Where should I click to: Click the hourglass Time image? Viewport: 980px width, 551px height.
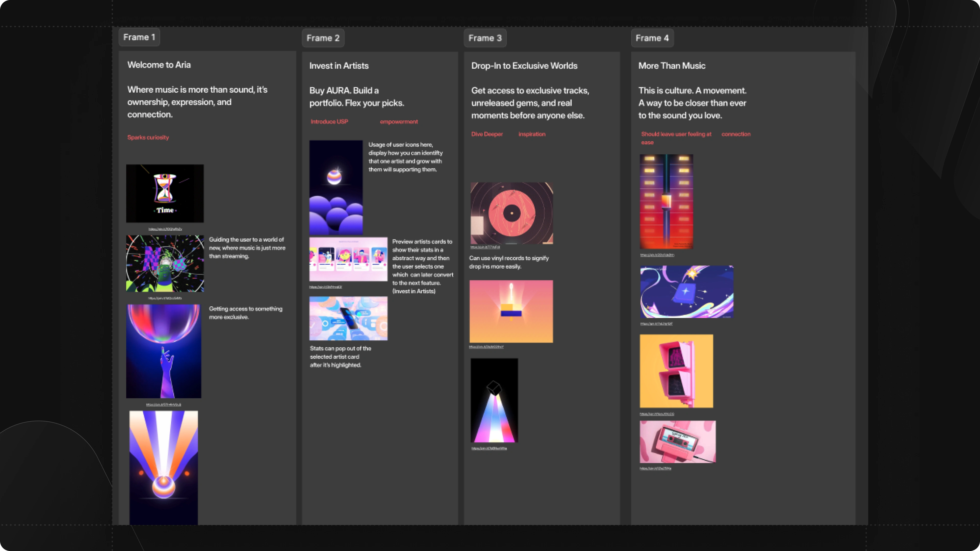165,193
